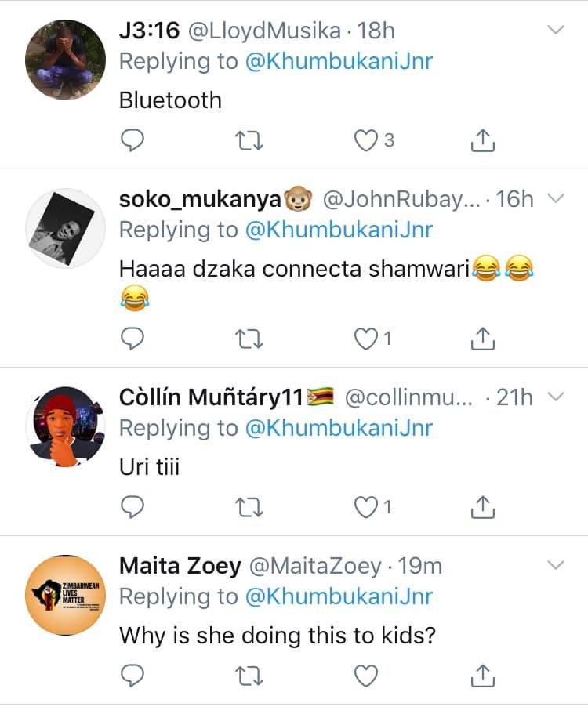Share Maita Zoey's tweet
The width and height of the screenshot is (588, 714).
[x=482, y=676]
